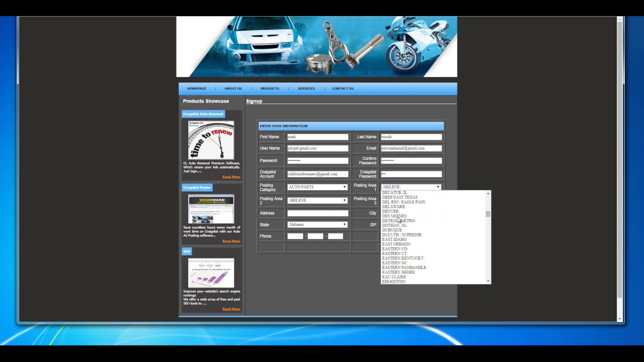The height and width of the screenshot is (362, 644).
Task: Select EASTERN KENTUCKY option
Action: coord(434,258)
